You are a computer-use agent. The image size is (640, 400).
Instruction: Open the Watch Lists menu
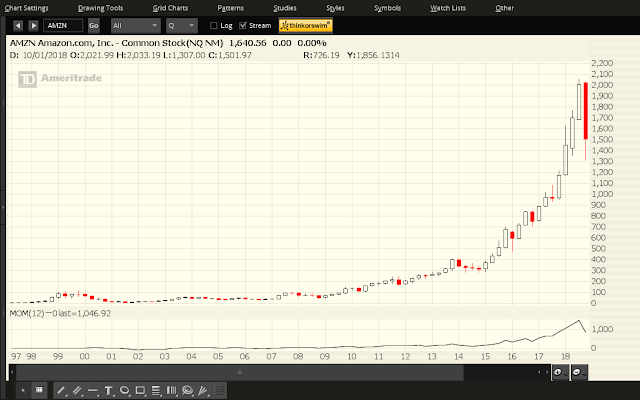tap(448, 8)
